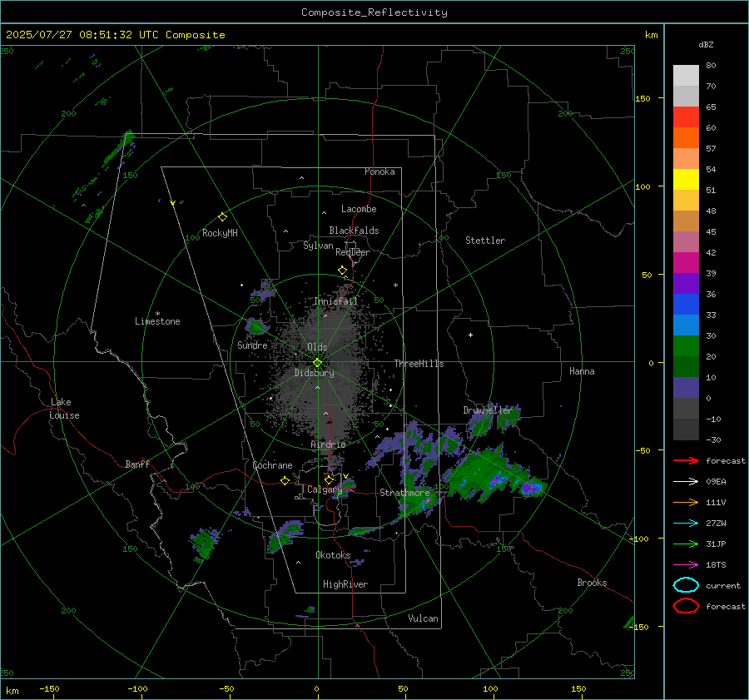
Task: Click the yellow diamond marker above Calgary
Action: coord(329,479)
